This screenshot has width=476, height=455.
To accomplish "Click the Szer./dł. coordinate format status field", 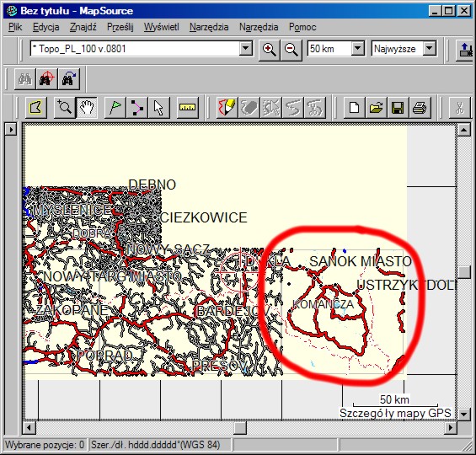I will click(160, 445).
